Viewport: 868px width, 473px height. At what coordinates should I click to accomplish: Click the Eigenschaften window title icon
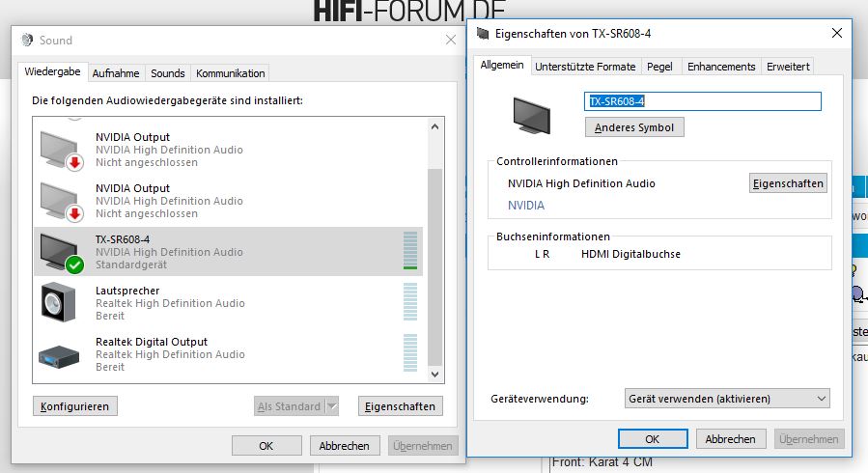click(483, 33)
